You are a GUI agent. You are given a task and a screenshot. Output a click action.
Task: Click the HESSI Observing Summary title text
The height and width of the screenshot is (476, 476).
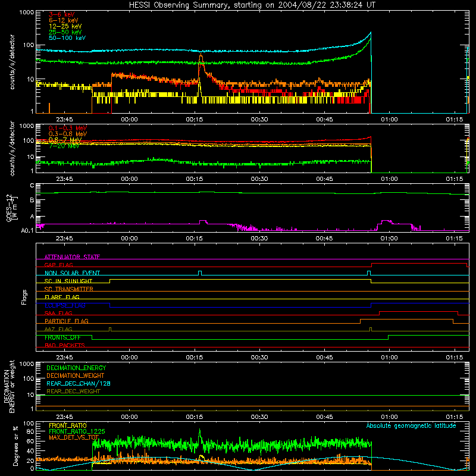(252, 5)
